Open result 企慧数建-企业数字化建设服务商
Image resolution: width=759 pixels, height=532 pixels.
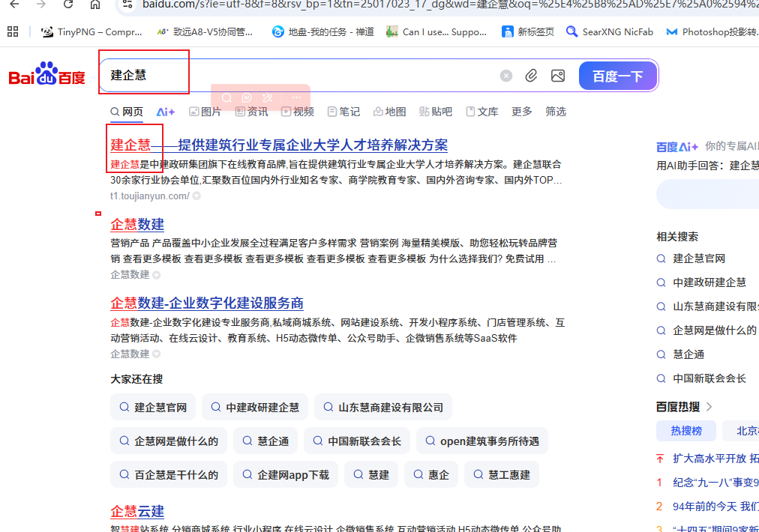(207, 303)
